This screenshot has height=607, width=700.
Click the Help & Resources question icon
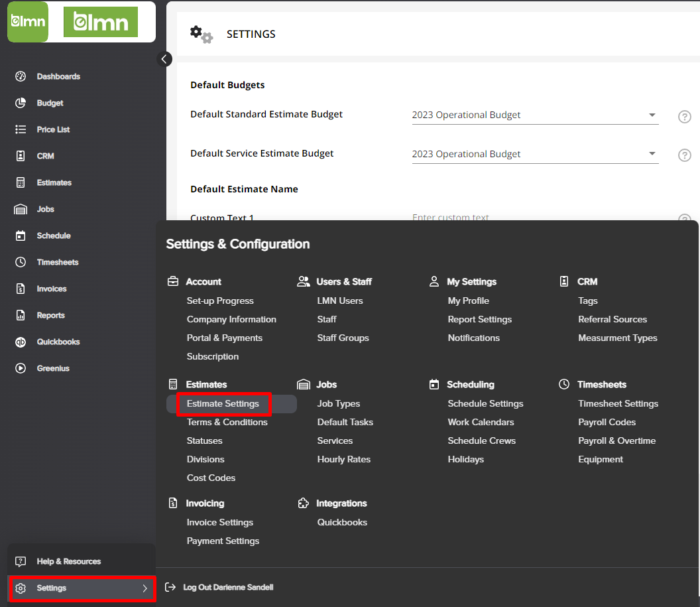21,561
